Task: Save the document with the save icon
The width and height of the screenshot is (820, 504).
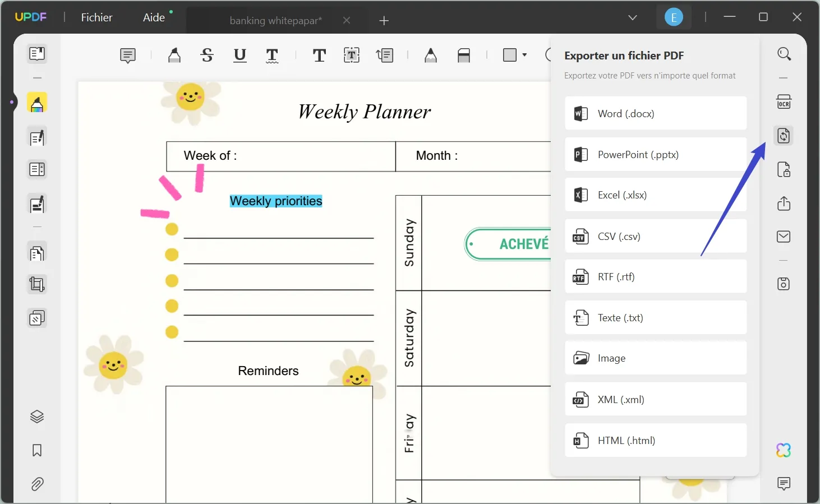Action: click(x=784, y=284)
